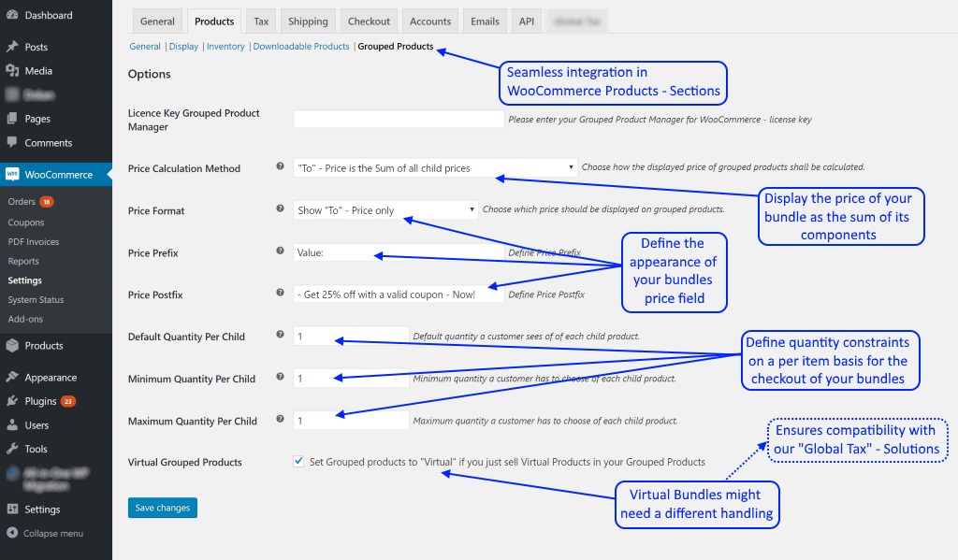
Task: Click the Default Quantity Per Child field
Action: point(351,336)
